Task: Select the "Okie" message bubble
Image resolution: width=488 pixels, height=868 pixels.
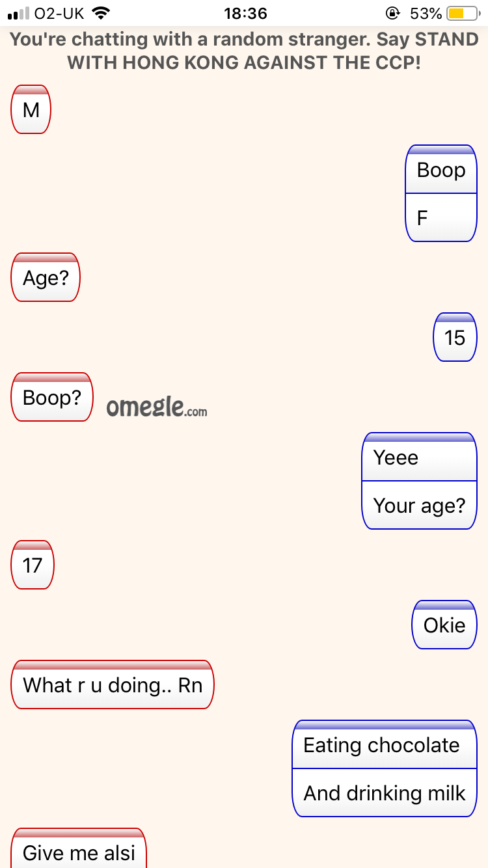Action: 444,625
